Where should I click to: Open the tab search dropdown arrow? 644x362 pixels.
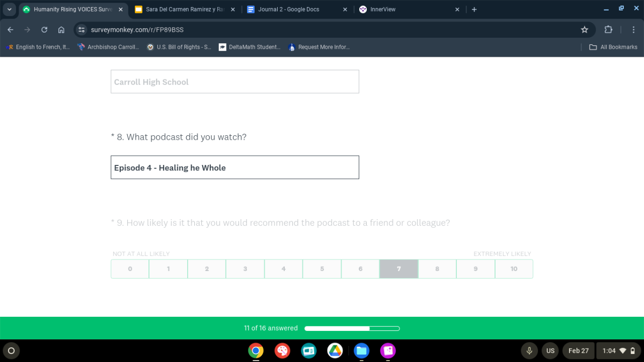[x=9, y=10]
